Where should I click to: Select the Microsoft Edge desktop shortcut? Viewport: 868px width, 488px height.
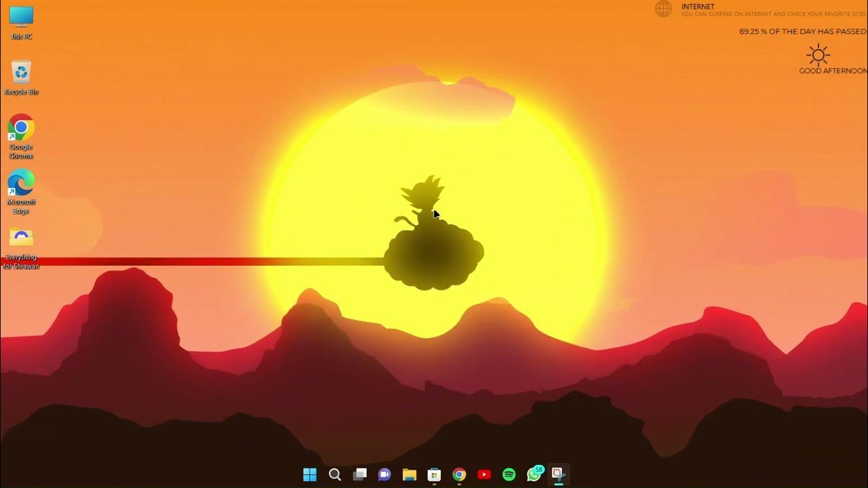click(21, 192)
